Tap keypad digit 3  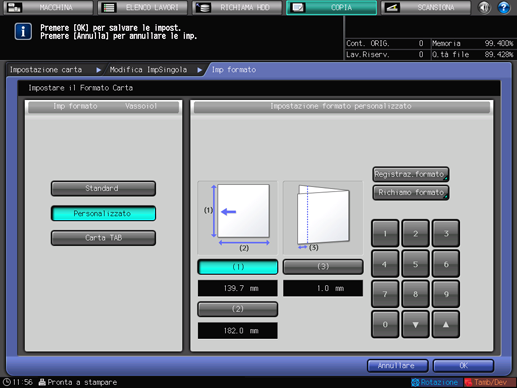[x=446, y=233]
